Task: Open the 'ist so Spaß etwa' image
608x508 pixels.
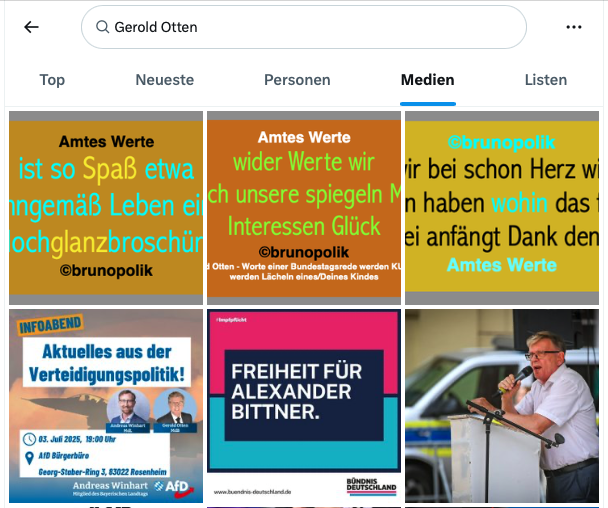Action: (x=106, y=208)
